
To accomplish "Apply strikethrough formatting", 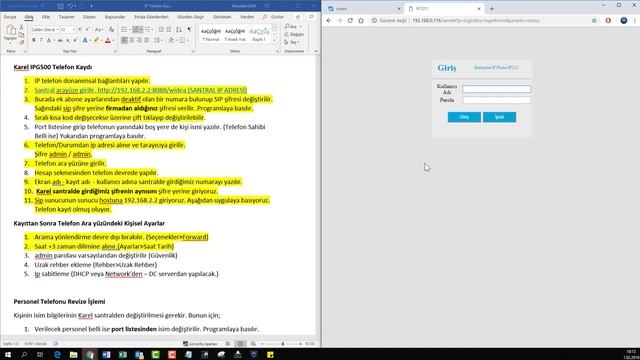I will point(60,40).
